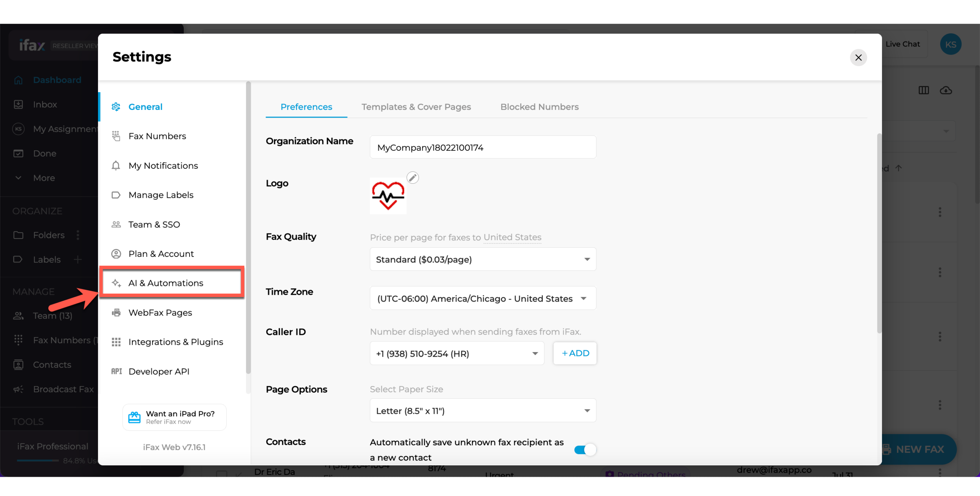Click the United States country link
Image resolution: width=980 pixels, height=496 pixels.
tap(512, 237)
